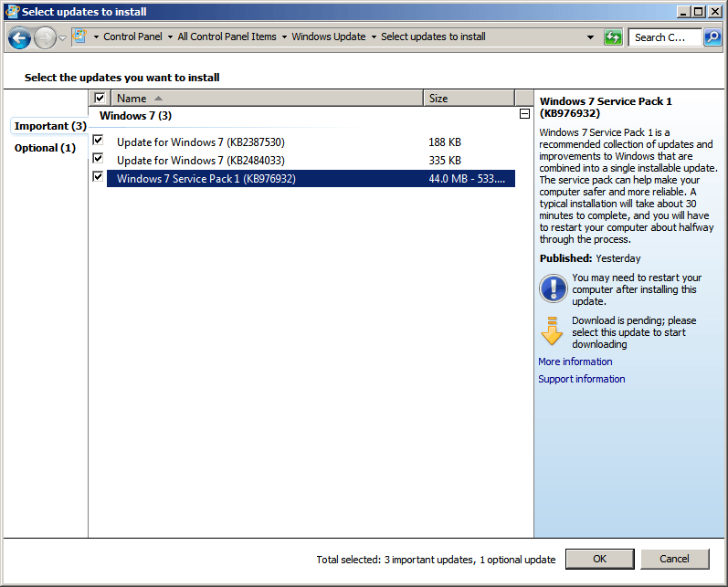Uncheck Update for Windows 7 (KB2387530)
This screenshot has height=587, width=728.
(x=98, y=141)
